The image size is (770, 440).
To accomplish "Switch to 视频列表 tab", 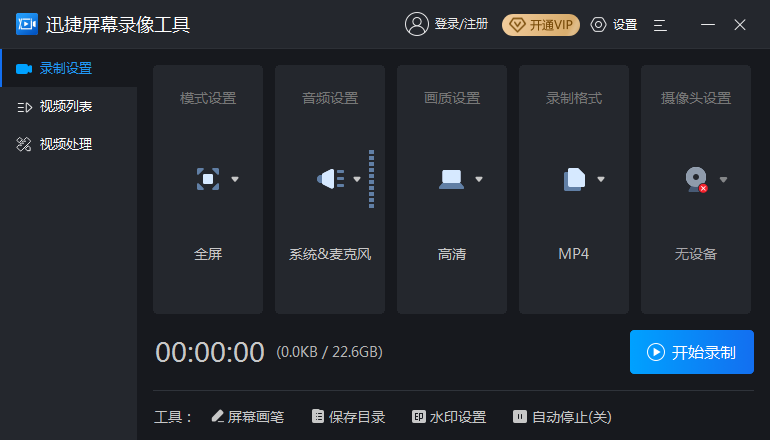I will (x=65, y=106).
